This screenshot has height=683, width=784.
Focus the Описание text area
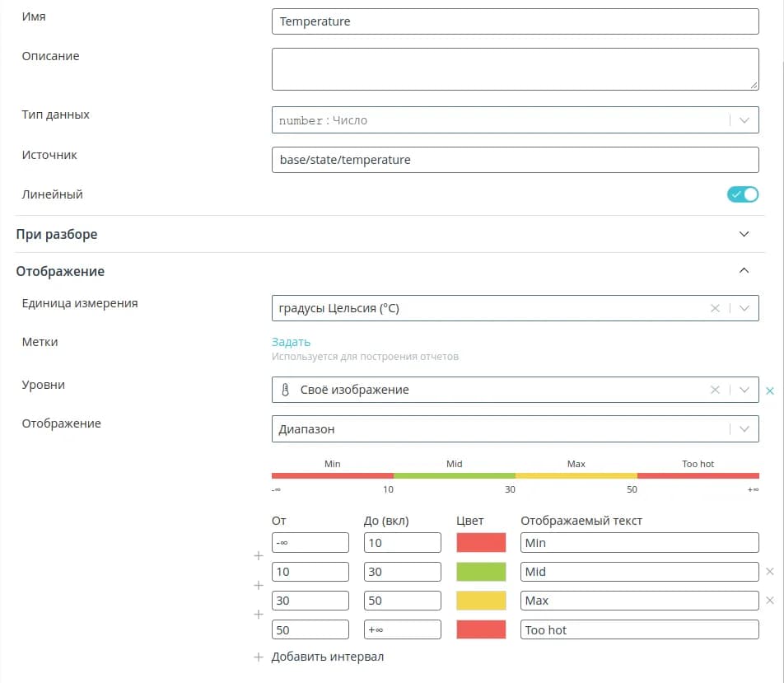[x=515, y=68]
